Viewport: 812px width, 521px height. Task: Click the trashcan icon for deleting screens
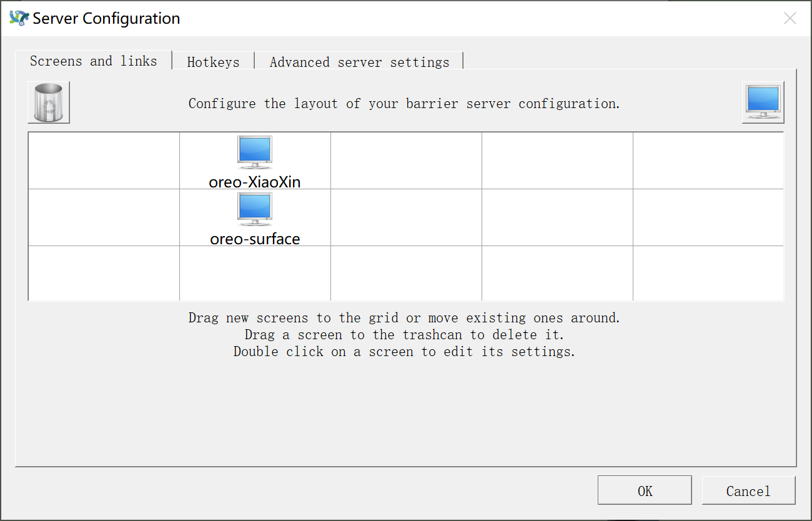click(48, 101)
